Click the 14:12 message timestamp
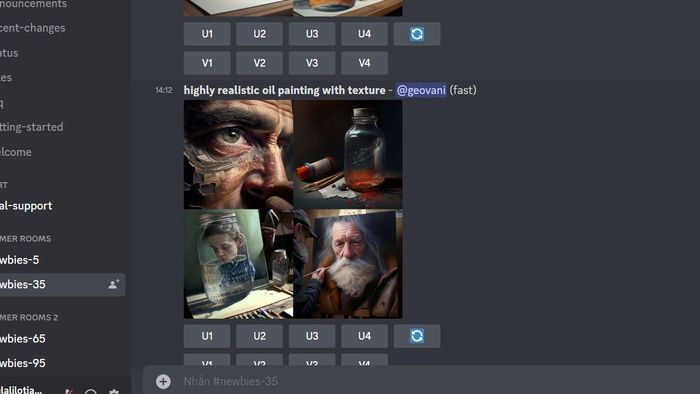The image size is (700, 394). [x=164, y=90]
